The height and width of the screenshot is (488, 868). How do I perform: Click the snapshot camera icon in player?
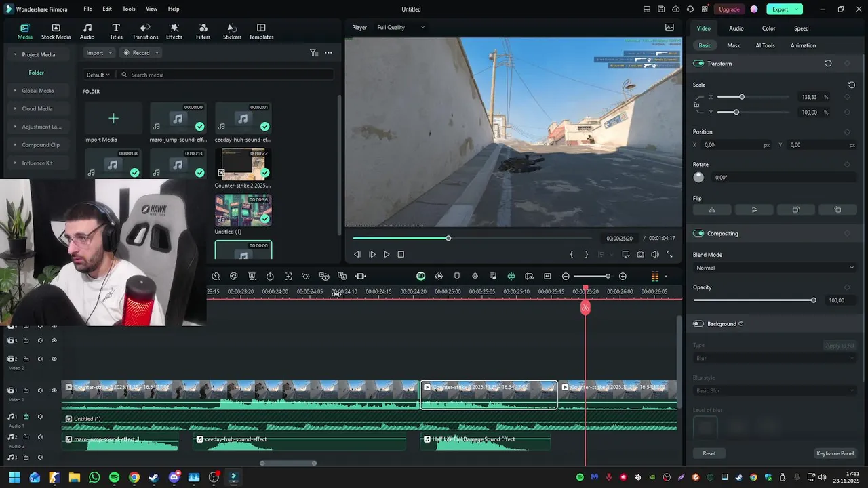coord(641,254)
